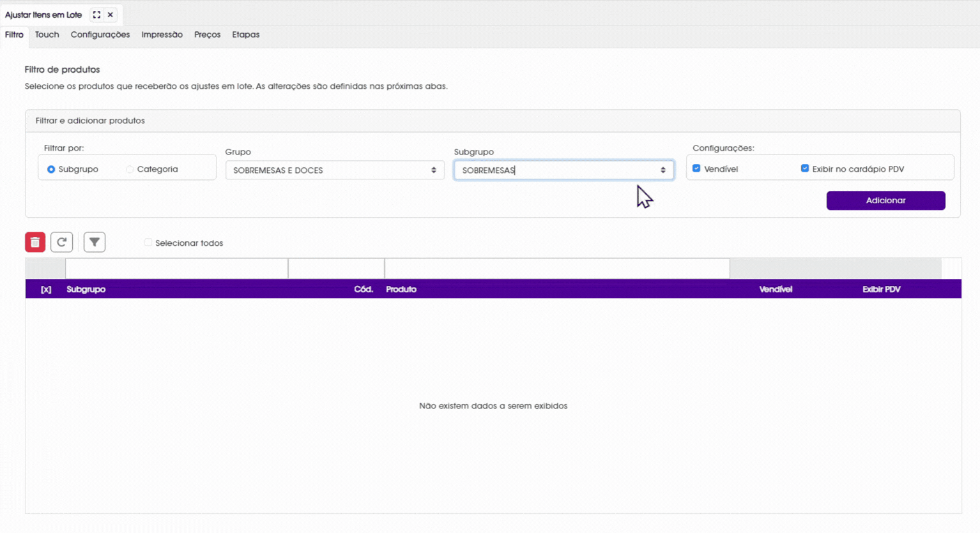The width and height of the screenshot is (980, 533).
Task: Click the Subgrupo column filter field
Action: (176, 269)
